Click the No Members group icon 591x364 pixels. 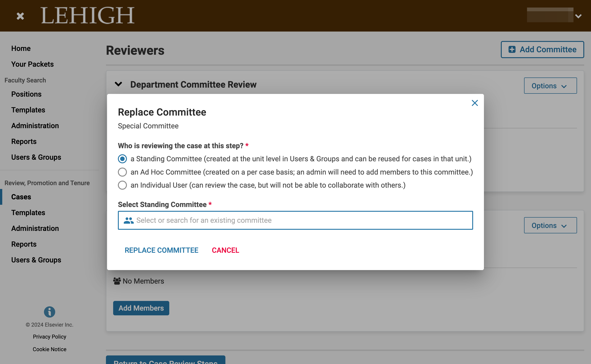[117, 281]
